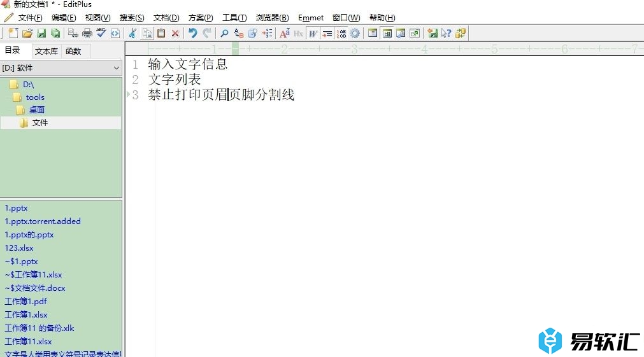Open the 文件(F) menu
This screenshot has width=644, height=357.
tap(30, 18)
